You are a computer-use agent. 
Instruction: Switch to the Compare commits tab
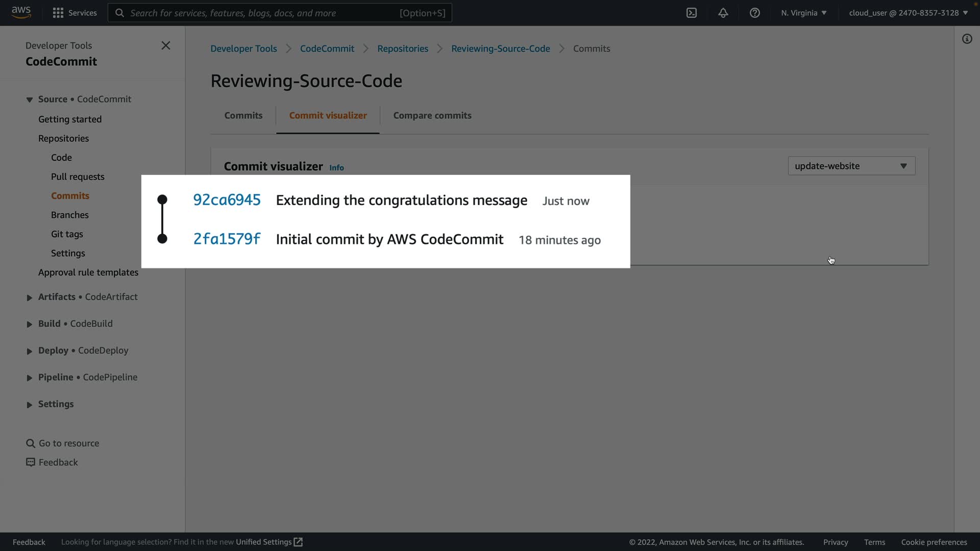(432, 115)
